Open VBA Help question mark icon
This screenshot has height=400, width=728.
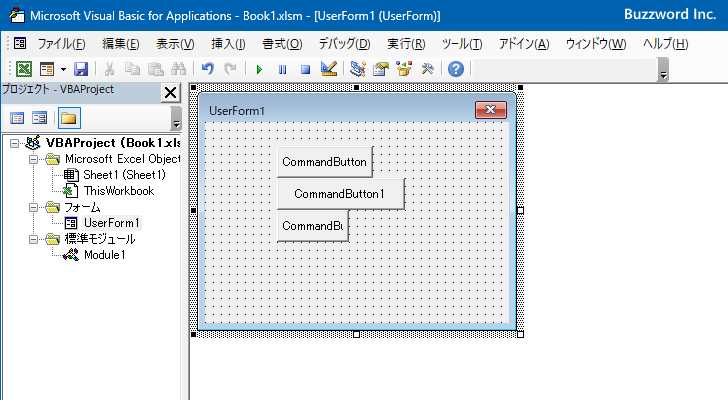click(456, 69)
